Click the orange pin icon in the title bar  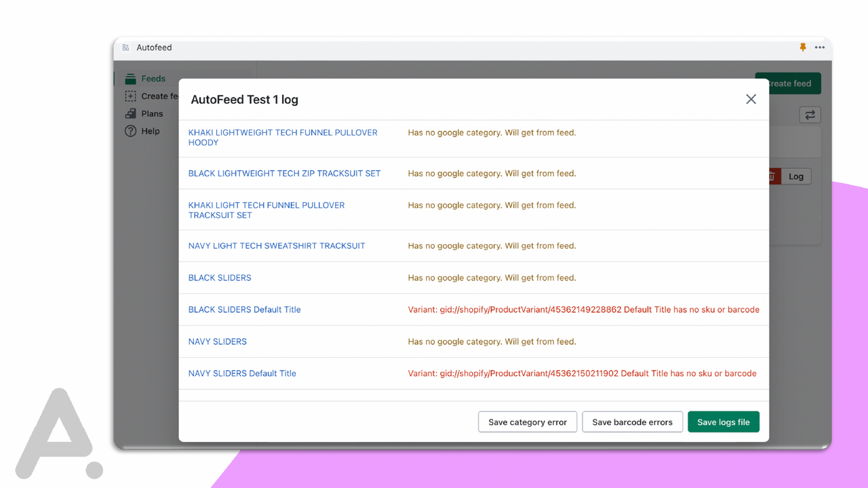tap(802, 47)
